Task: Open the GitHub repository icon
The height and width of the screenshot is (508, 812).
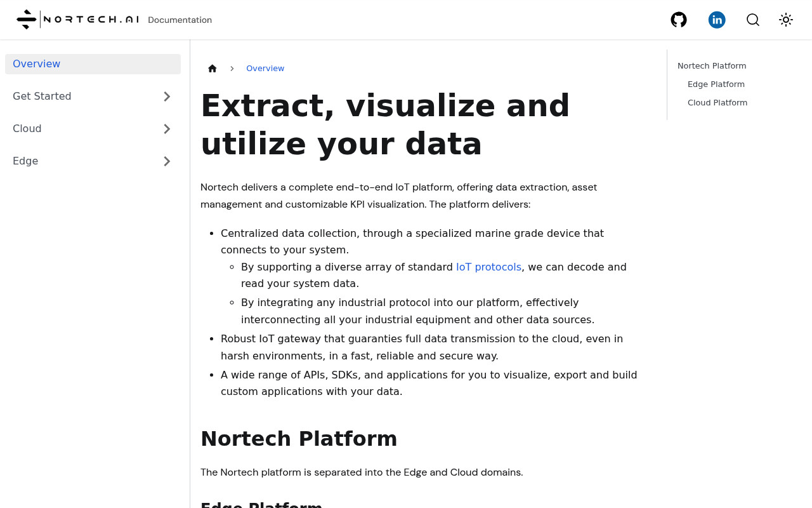Action: pyautogui.click(x=679, y=20)
